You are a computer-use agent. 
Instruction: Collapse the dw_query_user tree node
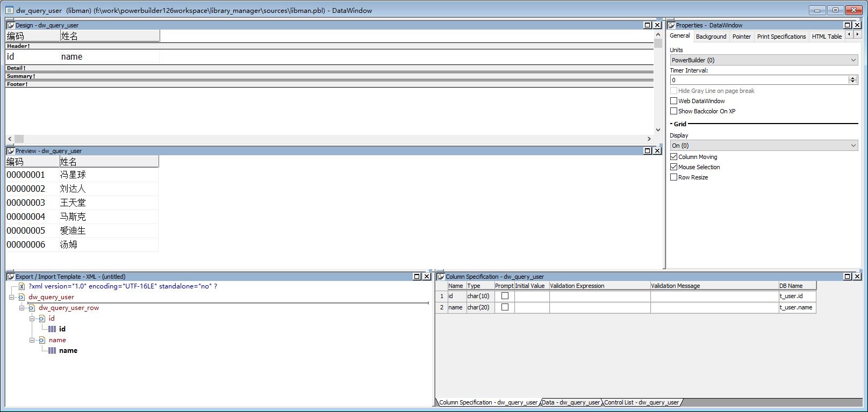click(x=12, y=297)
